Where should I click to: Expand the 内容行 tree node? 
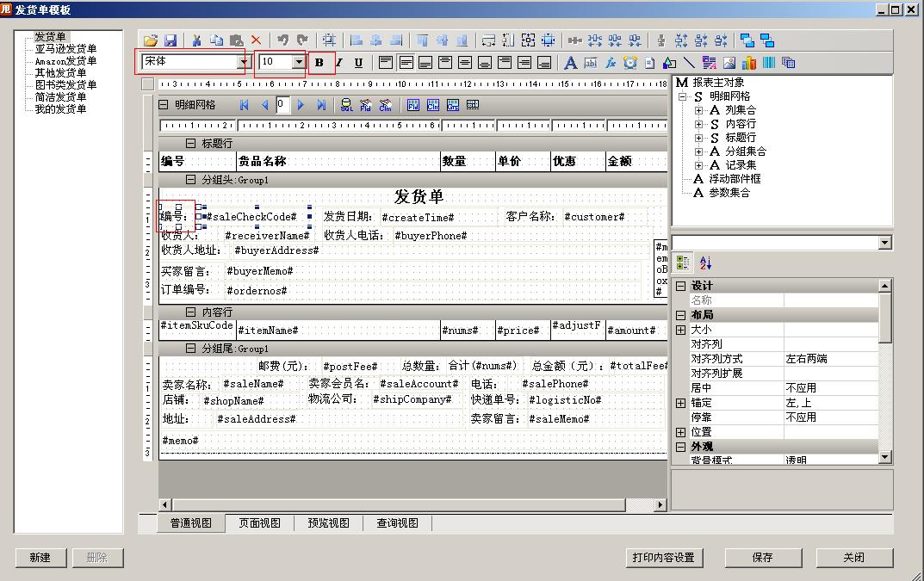tap(698, 124)
